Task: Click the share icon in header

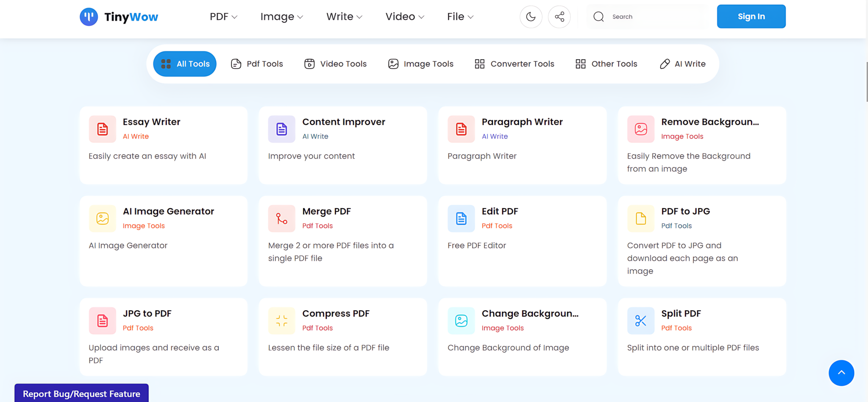Action: coord(559,17)
